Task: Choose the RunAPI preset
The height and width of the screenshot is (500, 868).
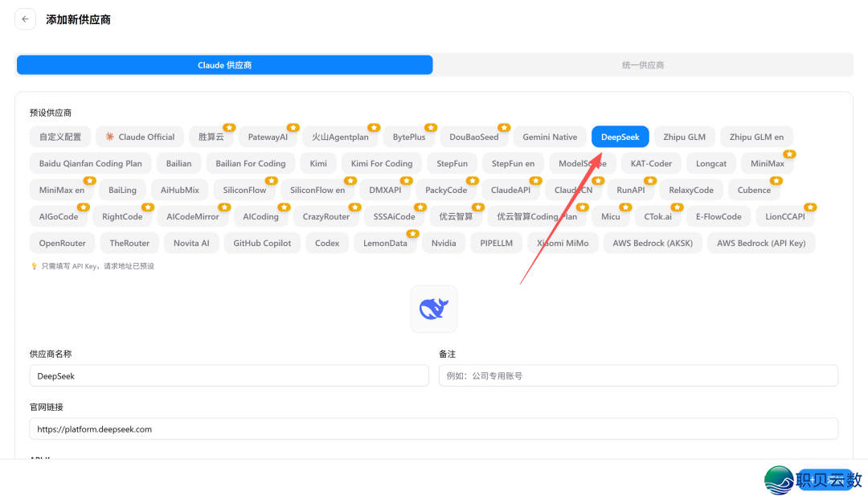Action: click(631, 190)
